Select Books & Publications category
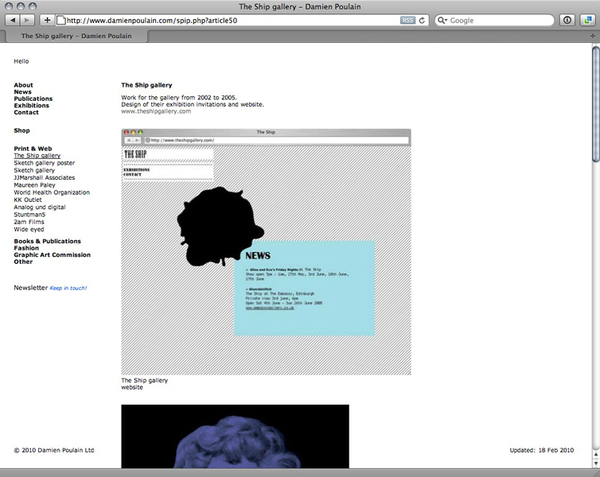 pos(47,241)
